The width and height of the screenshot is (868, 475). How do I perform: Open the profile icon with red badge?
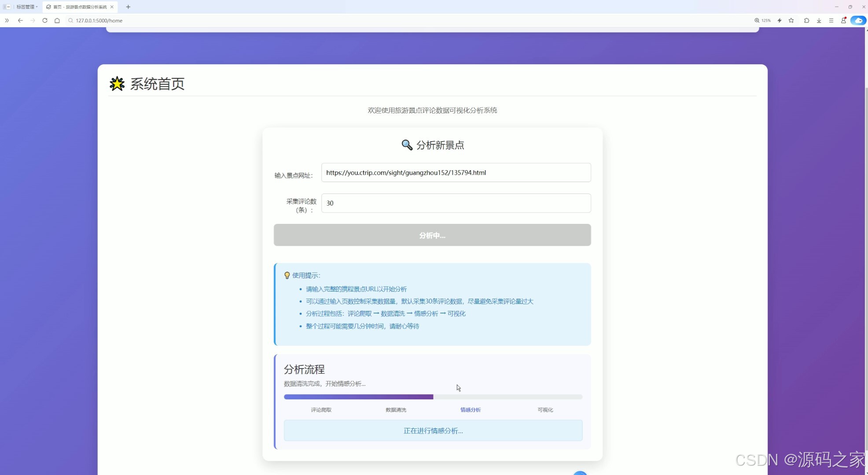(844, 20)
